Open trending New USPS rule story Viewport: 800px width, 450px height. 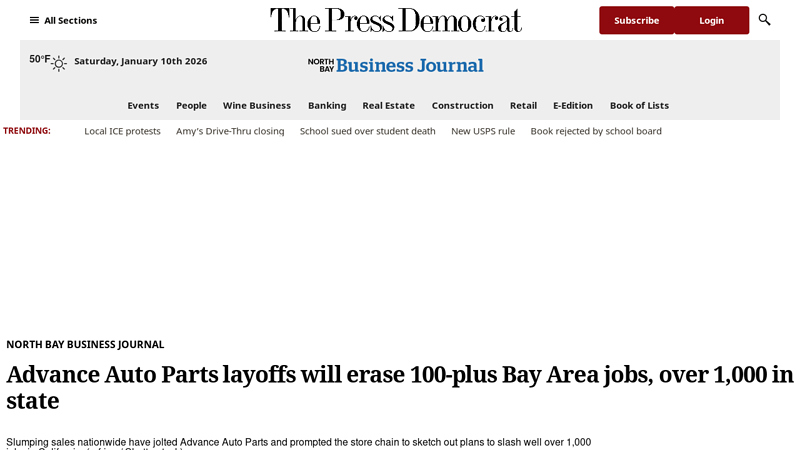coord(483,131)
